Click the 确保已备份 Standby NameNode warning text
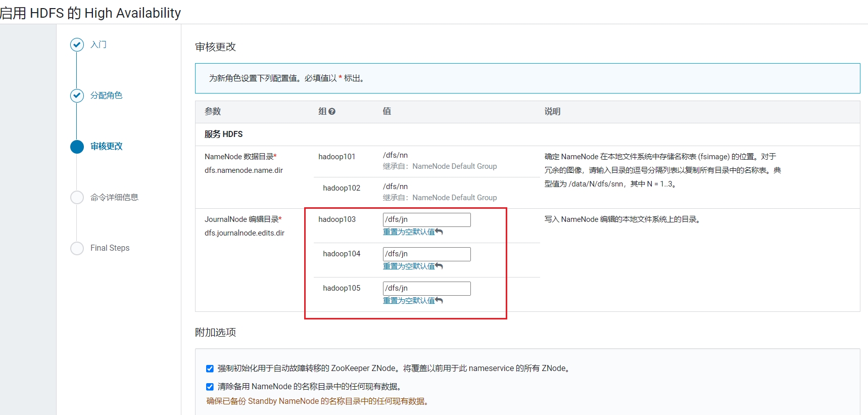The image size is (868, 415). (x=318, y=401)
